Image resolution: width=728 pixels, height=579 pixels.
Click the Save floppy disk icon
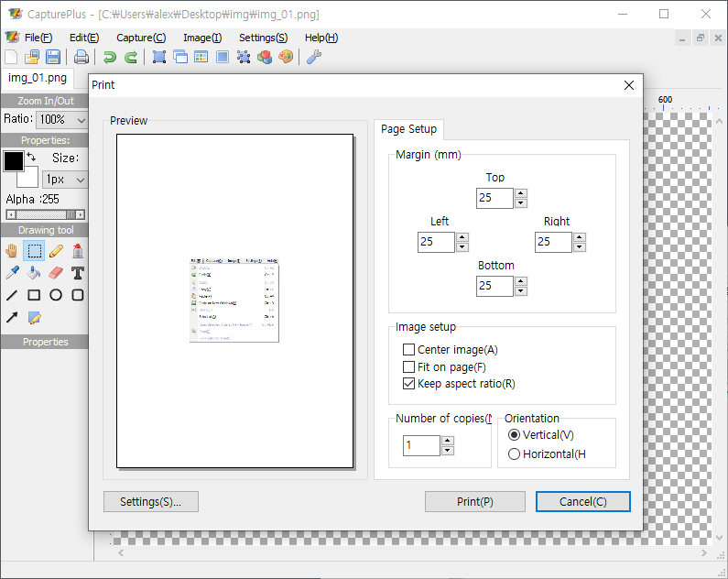tap(53, 57)
